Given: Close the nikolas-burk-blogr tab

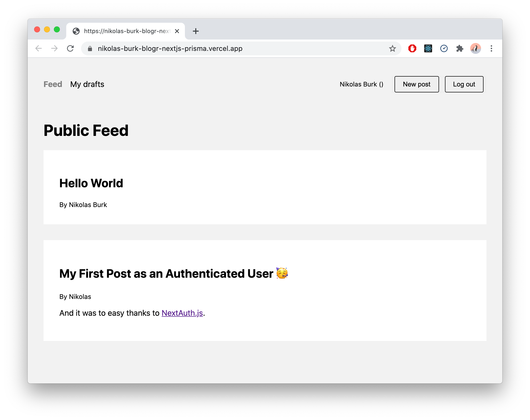Looking at the screenshot, I should click(177, 31).
